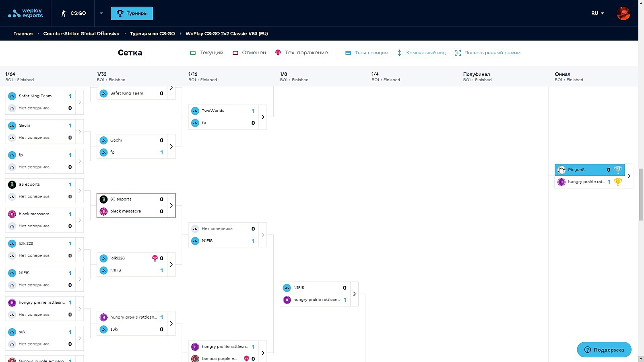The height and width of the screenshot is (362, 644).
Task: Open hungry prairie vs suki match arrow
Action: click(171, 323)
